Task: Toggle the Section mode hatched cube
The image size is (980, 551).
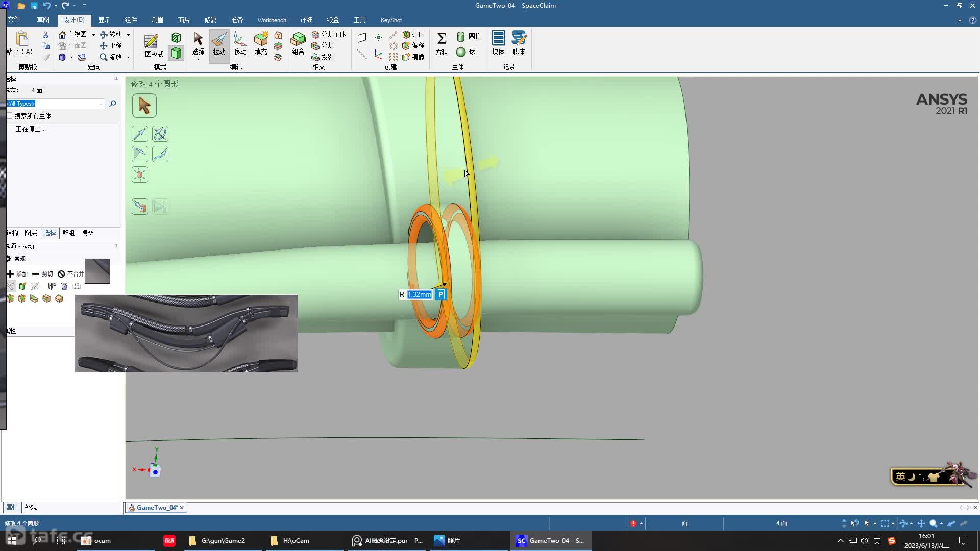Action: coord(176,37)
